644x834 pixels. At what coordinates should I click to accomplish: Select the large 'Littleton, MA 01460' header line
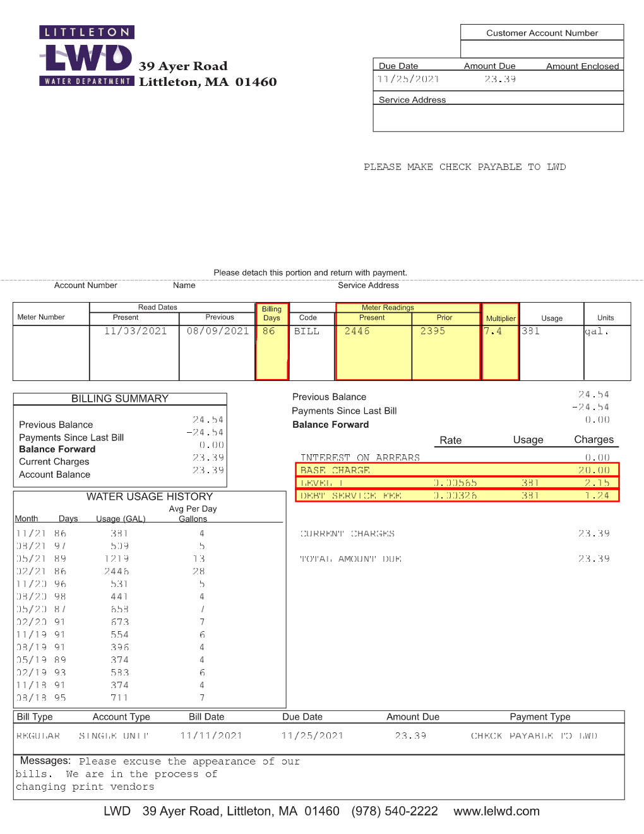(208, 82)
